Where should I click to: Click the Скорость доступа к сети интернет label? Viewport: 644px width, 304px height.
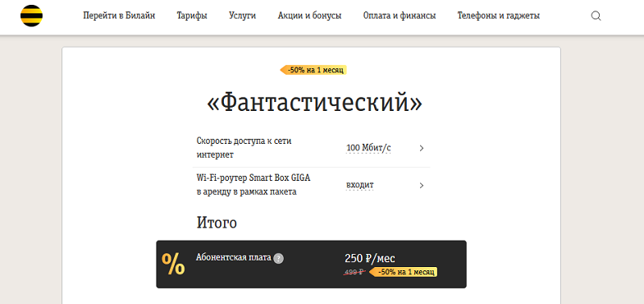point(244,148)
